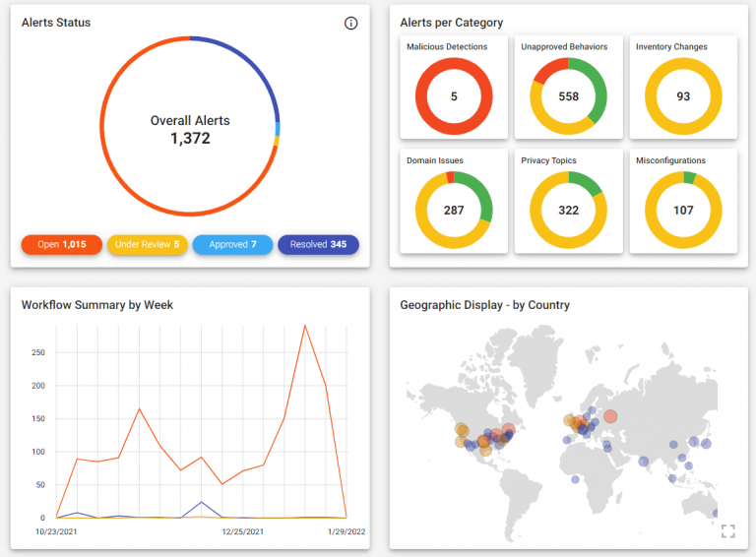Click the 1/29/2022 date axis label
The image size is (756, 557).
[346, 532]
